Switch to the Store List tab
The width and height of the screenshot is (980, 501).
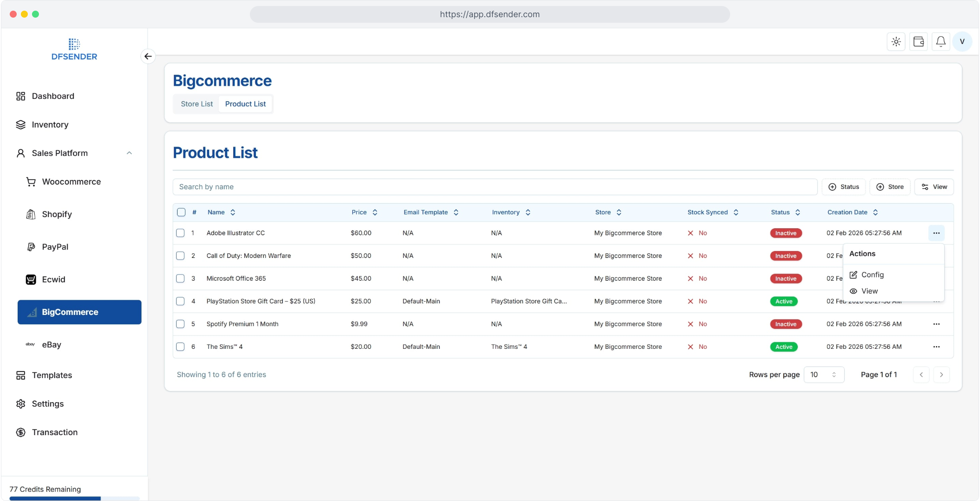click(x=197, y=104)
